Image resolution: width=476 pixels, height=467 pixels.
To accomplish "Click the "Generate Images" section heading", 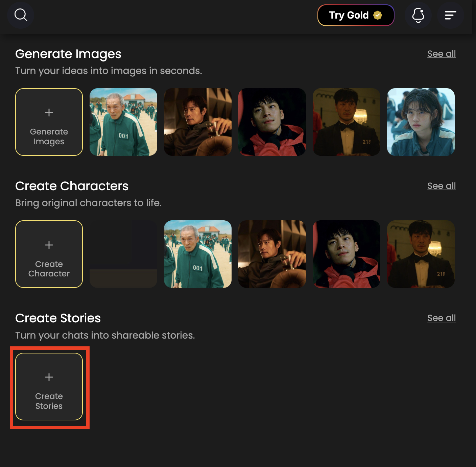I will pos(68,54).
